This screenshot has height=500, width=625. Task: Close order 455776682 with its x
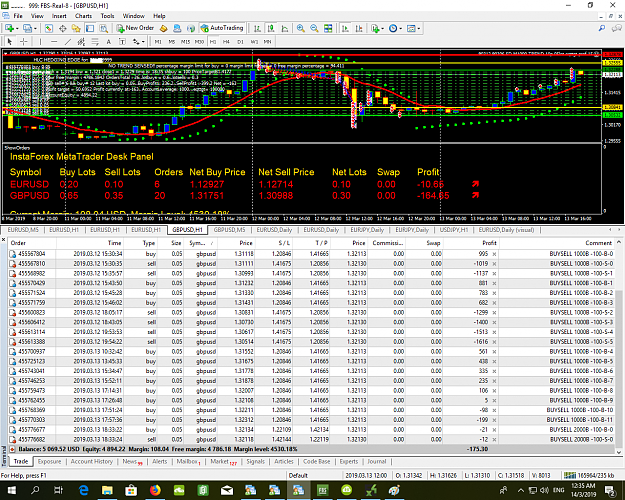pos(494,439)
